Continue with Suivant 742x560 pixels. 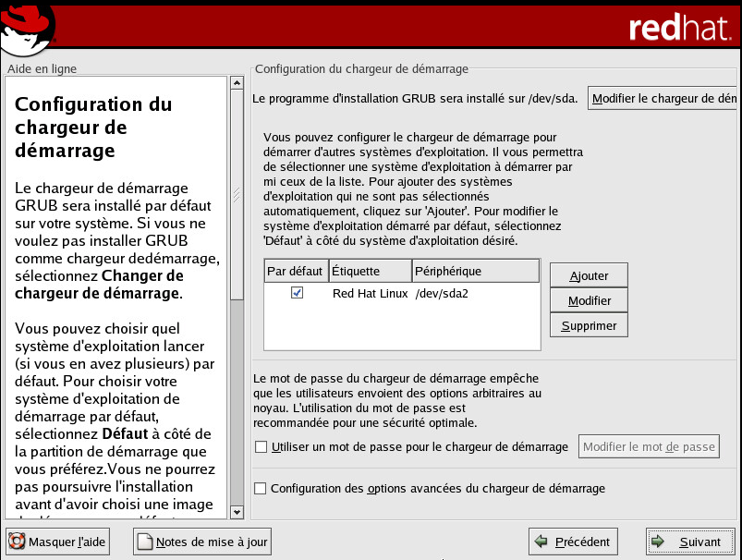point(690,542)
